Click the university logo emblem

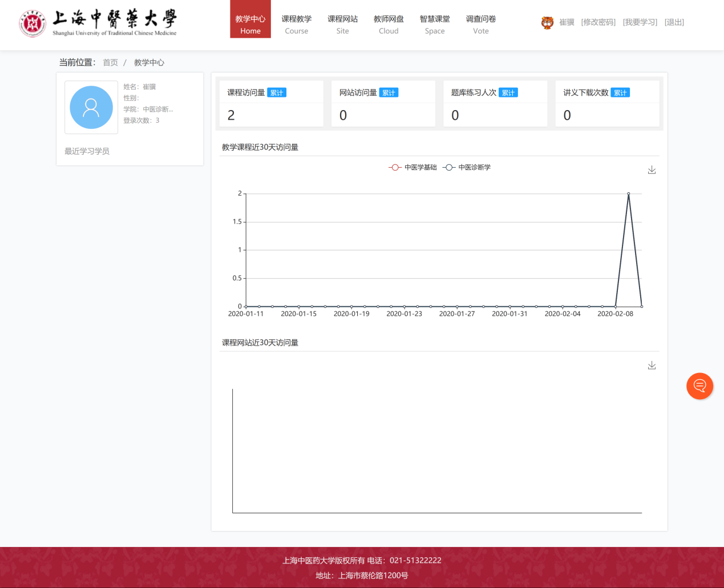(32, 23)
